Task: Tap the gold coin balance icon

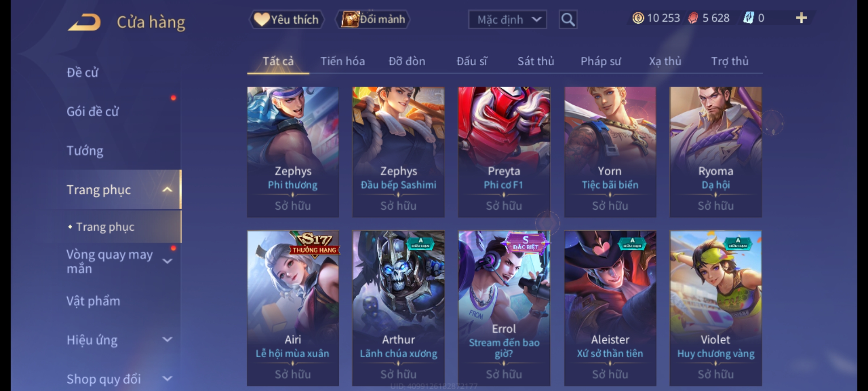Action: (638, 18)
